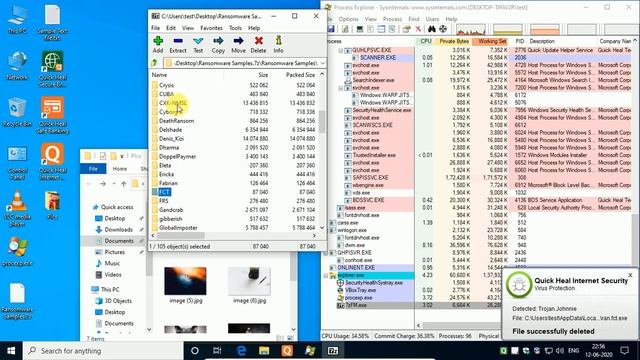
Task: Select the Recycle Bin desktop icon
Action: (17, 112)
